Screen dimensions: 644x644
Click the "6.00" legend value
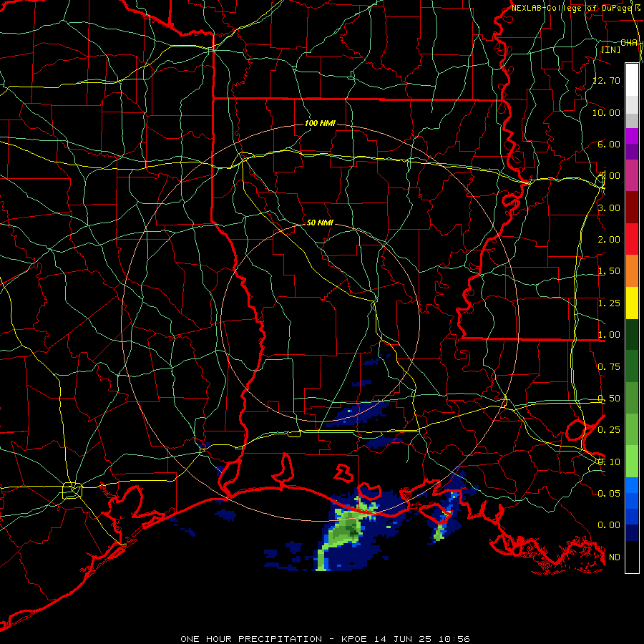tap(609, 144)
